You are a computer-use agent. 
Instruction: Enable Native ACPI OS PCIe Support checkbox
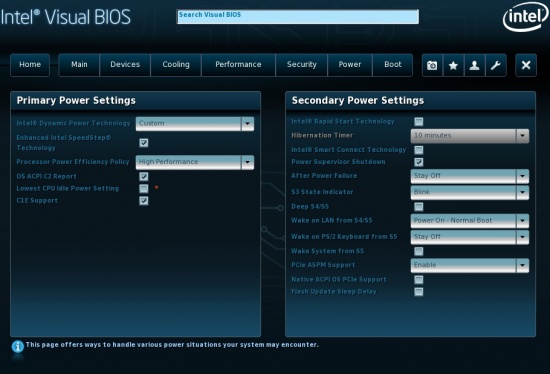click(418, 280)
